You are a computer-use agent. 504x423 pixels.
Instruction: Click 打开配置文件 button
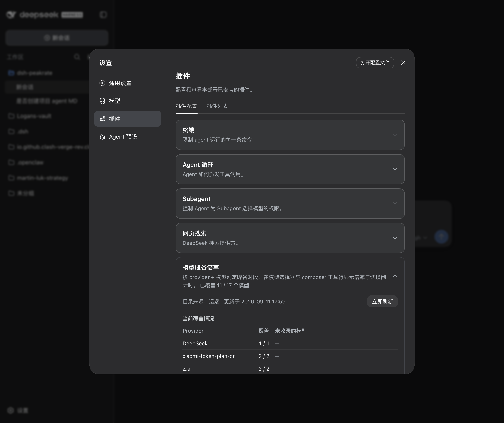(375, 63)
